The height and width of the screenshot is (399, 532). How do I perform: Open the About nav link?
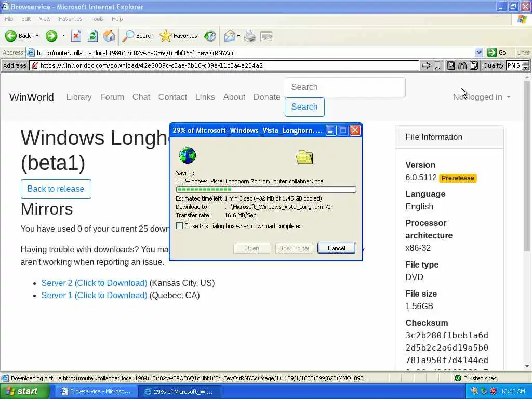click(234, 97)
